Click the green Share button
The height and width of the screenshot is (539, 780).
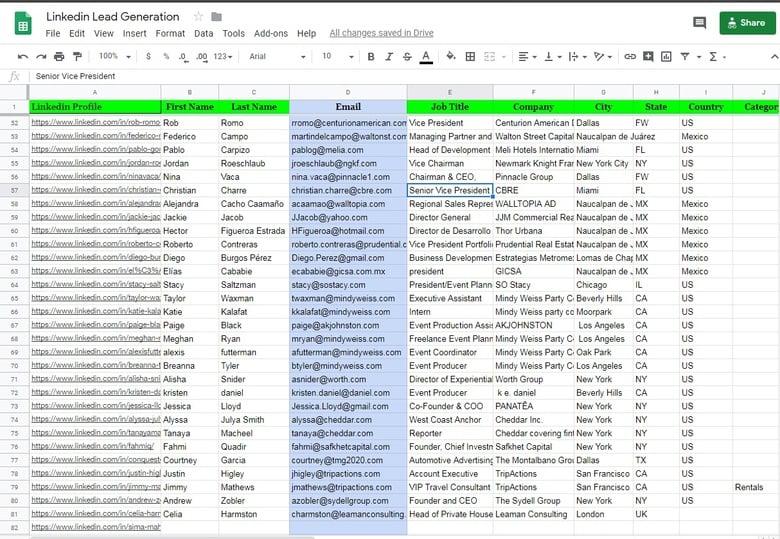(747, 23)
